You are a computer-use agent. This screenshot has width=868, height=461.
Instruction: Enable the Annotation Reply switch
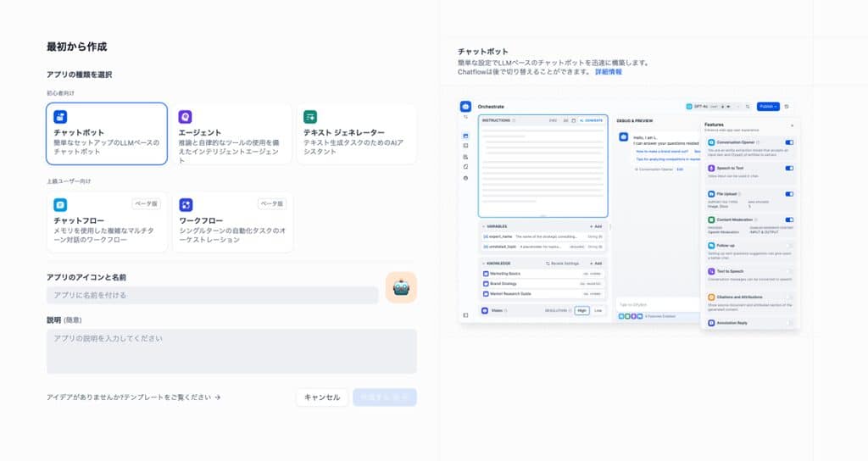(x=789, y=323)
